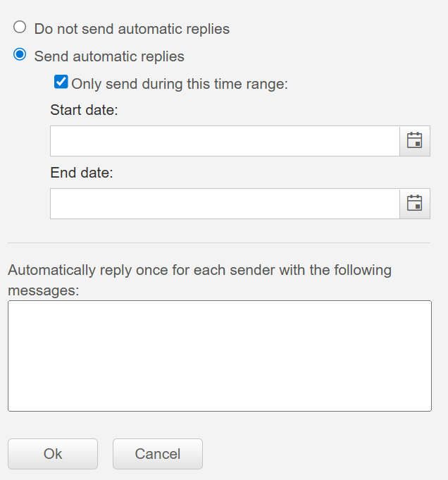The width and height of the screenshot is (448, 480).
Task: Select the Do not send automatic replies radio button
Action: (x=20, y=28)
